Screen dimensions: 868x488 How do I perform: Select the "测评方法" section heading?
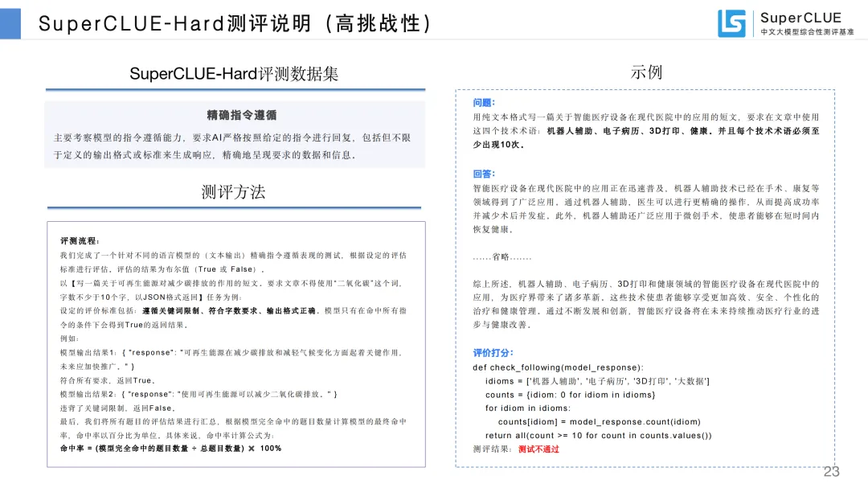233,191
